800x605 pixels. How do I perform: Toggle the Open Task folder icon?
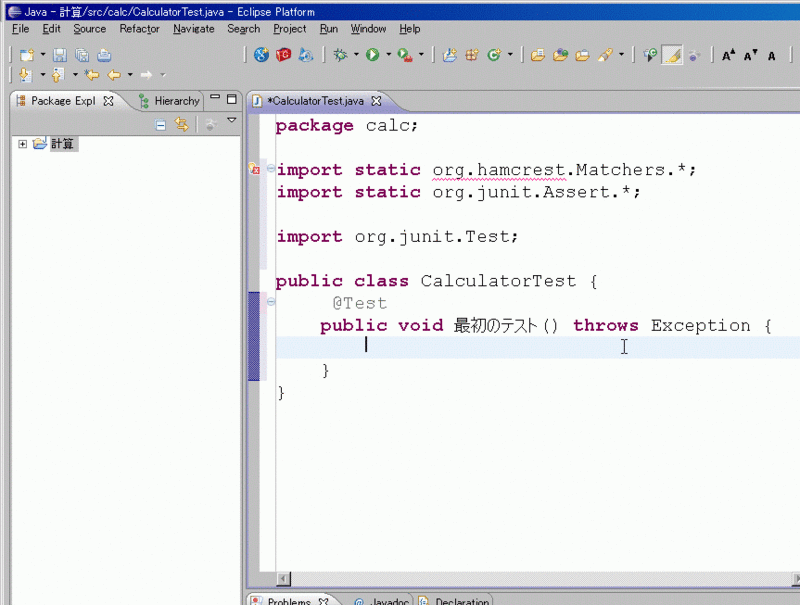pos(582,55)
